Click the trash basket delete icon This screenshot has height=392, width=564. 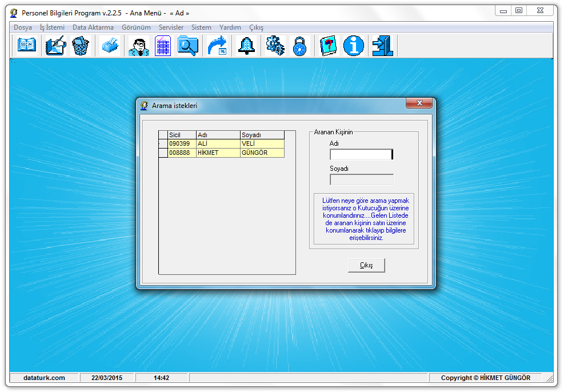point(81,46)
